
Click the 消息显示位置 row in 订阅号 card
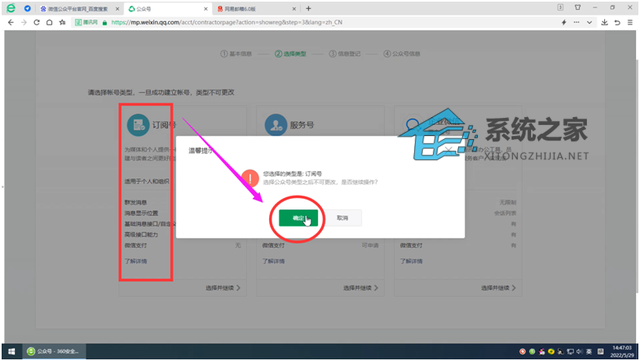[141, 213]
